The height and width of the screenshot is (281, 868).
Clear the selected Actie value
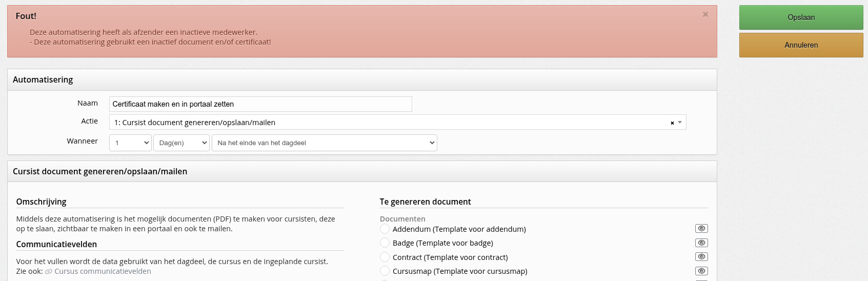click(672, 123)
